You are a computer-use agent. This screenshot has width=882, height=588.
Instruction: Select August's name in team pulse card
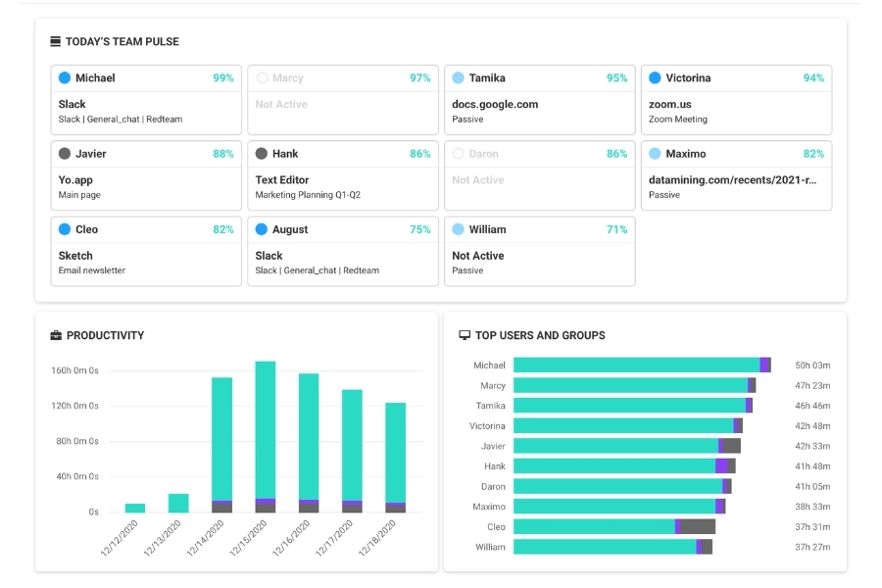pyautogui.click(x=290, y=229)
